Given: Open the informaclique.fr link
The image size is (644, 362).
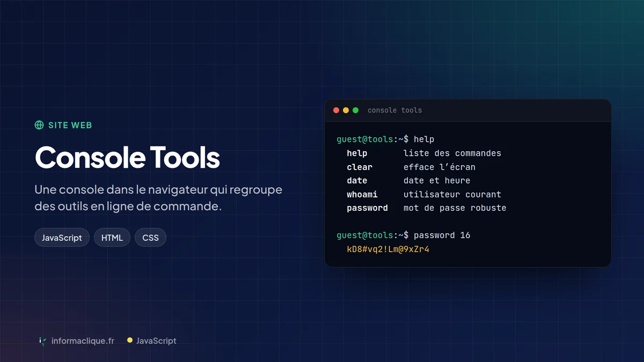Looking at the screenshot, I should click(x=83, y=341).
